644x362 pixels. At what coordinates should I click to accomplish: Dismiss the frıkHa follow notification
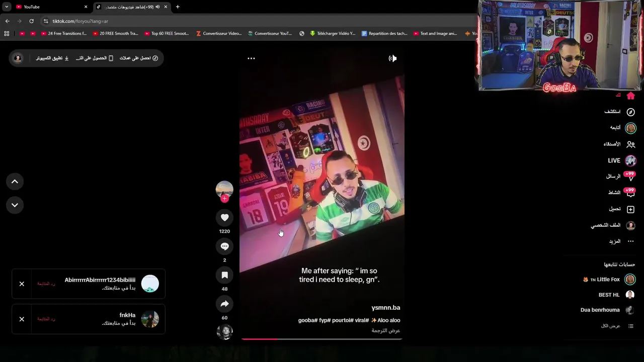[x=22, y=319]
